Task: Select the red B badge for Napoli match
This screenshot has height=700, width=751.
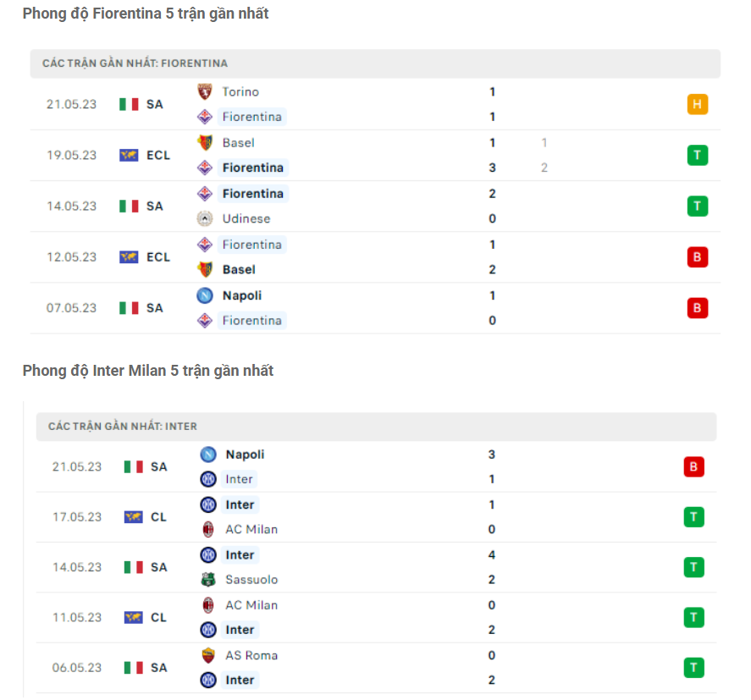Action: pos(698,308)
